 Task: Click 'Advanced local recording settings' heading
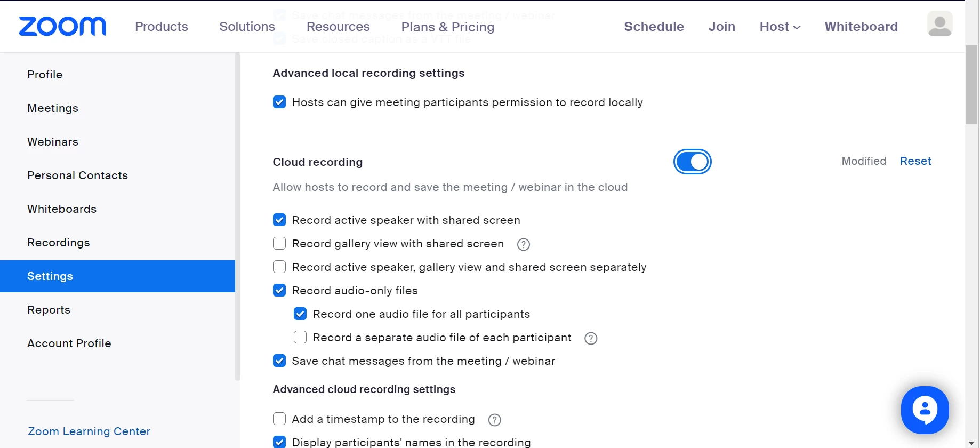[368, 73]
